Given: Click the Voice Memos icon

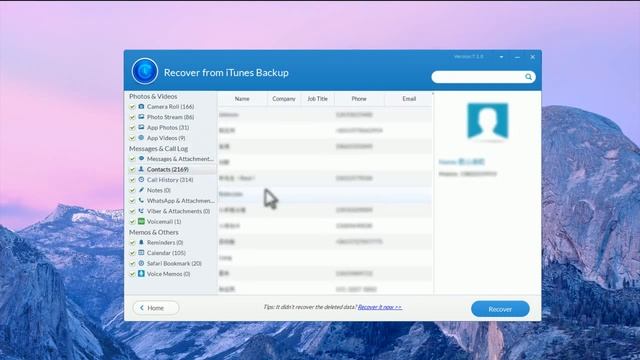Looking at the screenshot, I should pos(141,273).
